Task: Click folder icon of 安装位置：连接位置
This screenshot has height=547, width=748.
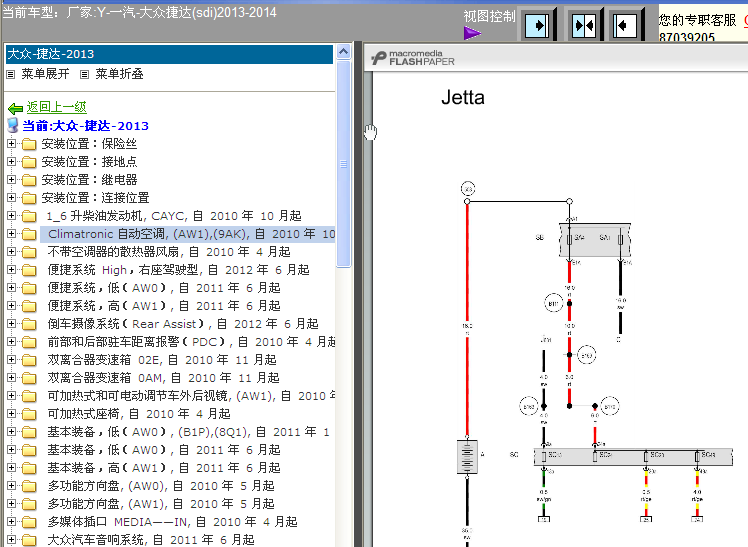Action: click(x=29, y=198)
